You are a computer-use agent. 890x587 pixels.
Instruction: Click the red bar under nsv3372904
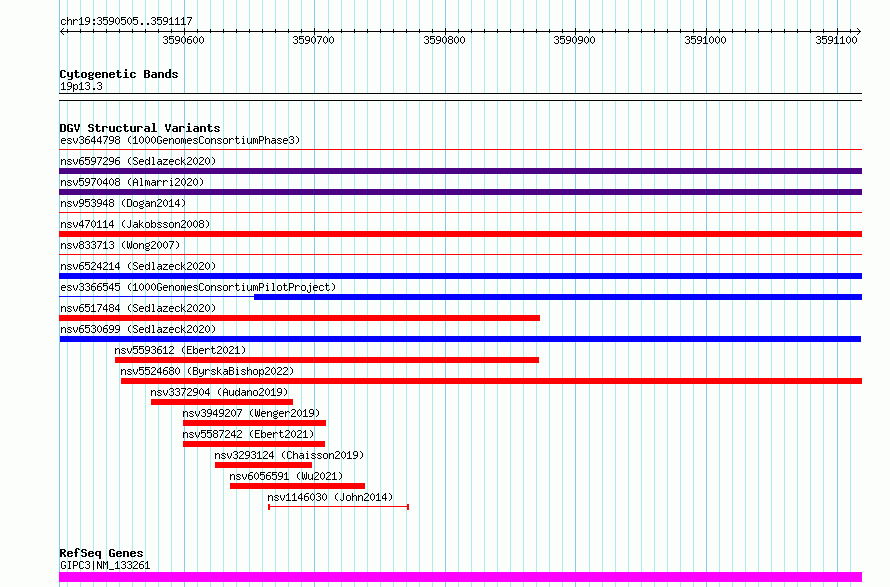222,402
